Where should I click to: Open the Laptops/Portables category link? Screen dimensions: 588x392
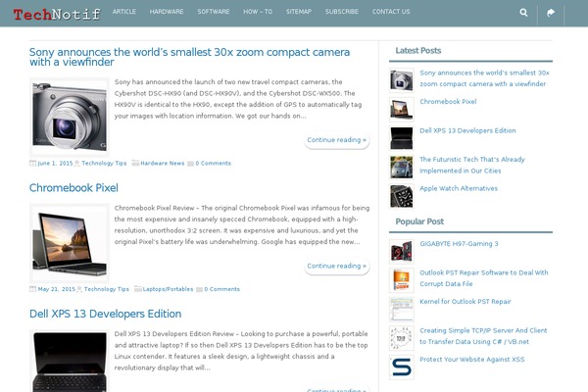click(x=168, y=289)
